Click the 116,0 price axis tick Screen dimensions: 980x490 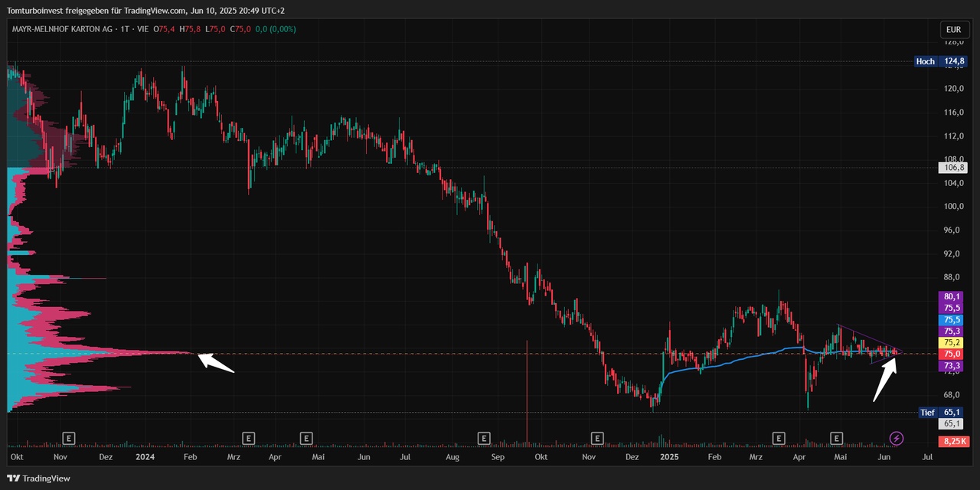[954, 113]
